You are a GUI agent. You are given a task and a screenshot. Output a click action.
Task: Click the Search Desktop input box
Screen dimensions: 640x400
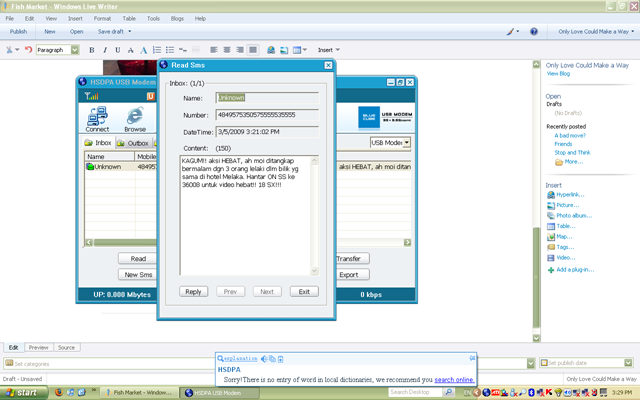tap(415, 392)
